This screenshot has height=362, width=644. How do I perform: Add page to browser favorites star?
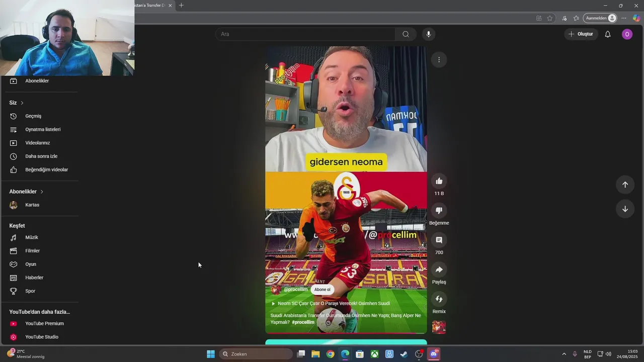click(550, 18)
